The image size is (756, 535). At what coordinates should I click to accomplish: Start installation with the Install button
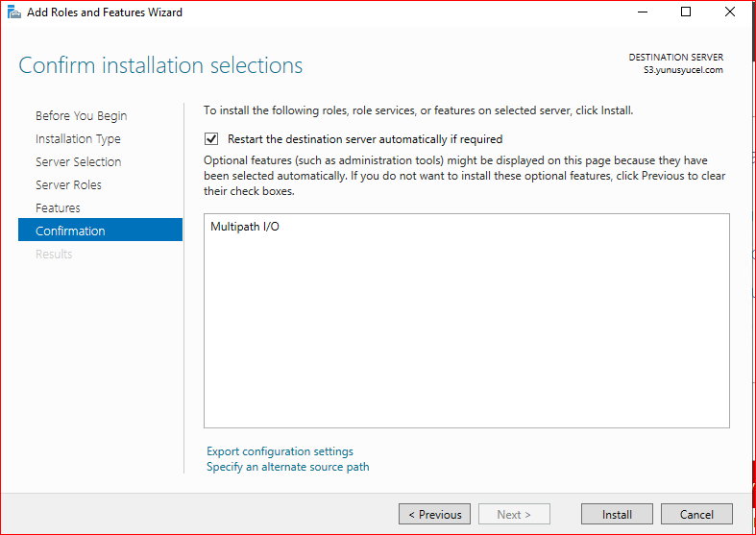click(617, 514)
